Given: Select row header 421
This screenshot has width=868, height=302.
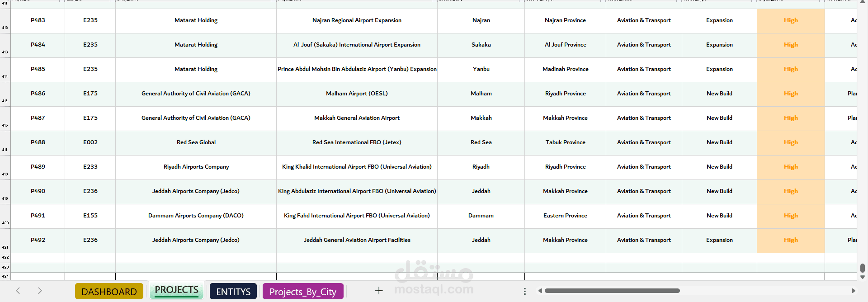Looking at the screenshot, I should [5, 241].
